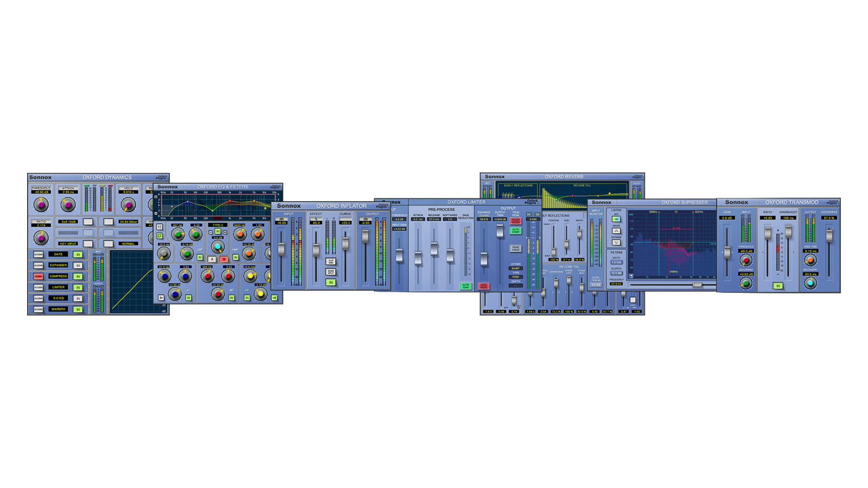Click the minus stepper next to TYPE-3 IN
Viewport: 868px width, 488px height.
pyautogui.click(x=210, y=232)
